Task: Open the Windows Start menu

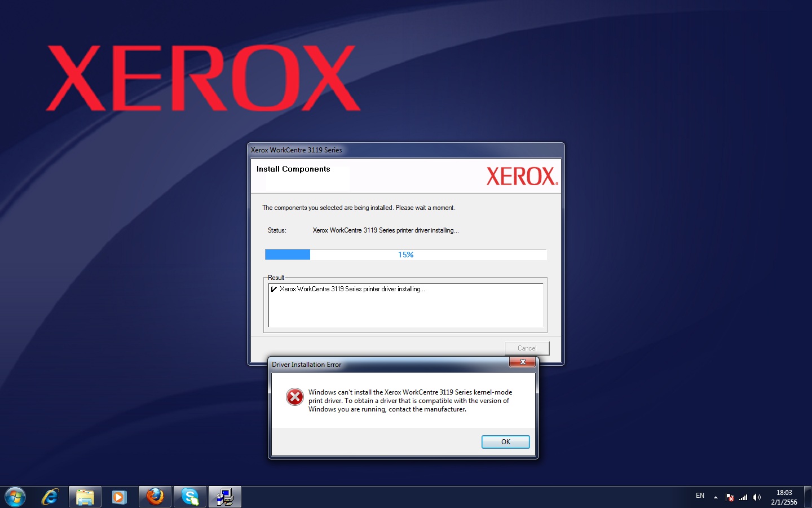Action: click(15, 497)
